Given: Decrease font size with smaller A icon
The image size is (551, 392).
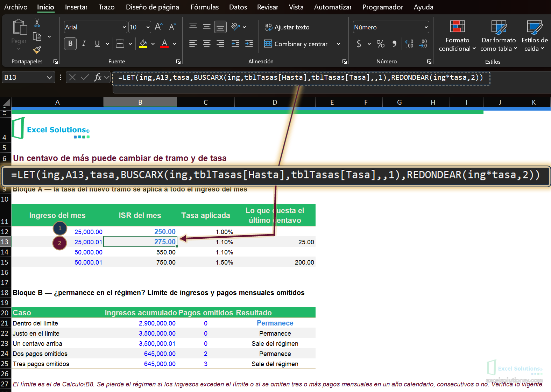Looking at the screenshot, I should [172, 27].
